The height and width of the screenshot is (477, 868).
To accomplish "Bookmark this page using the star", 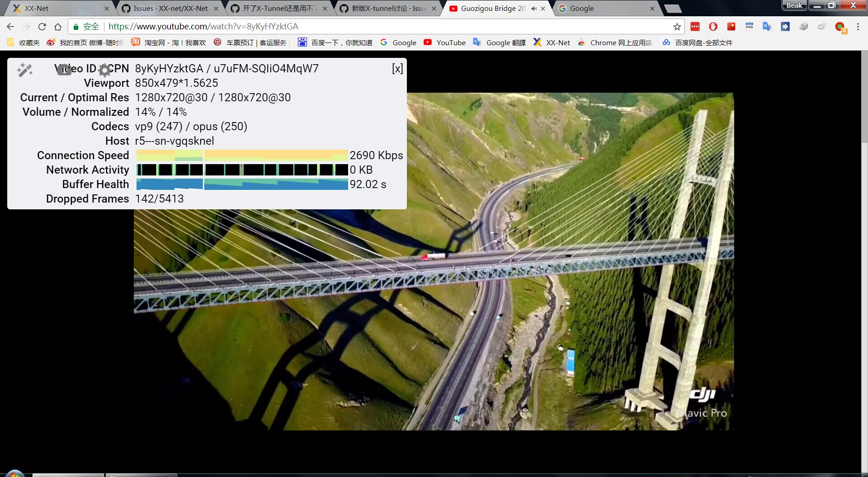I will point(676,26).
